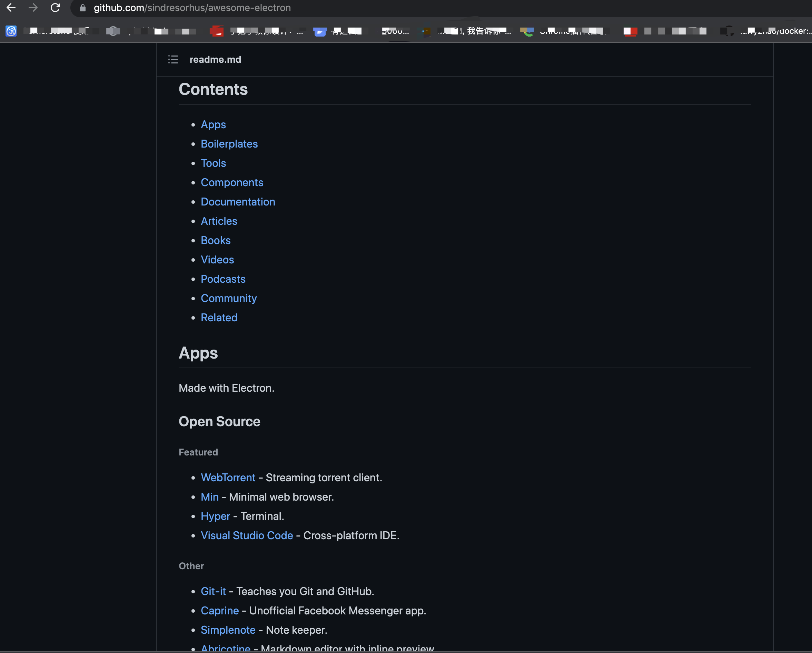Click the address bar URL

coord(192,8)
